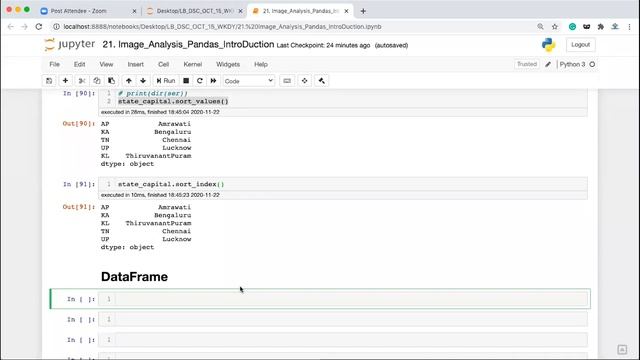Viewport: 640px width, 360px height.
Task: Go forward in browser history
Action: click(24, 27)
